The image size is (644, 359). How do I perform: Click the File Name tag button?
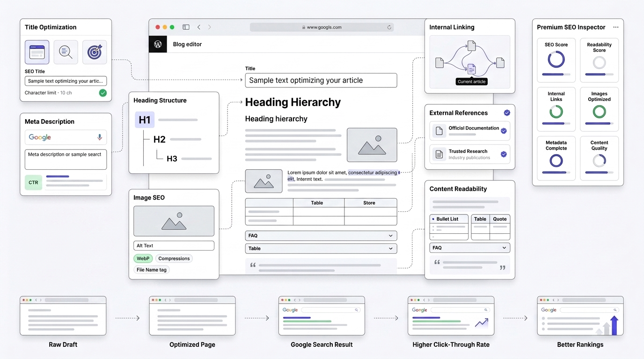(x=152, y=270)
